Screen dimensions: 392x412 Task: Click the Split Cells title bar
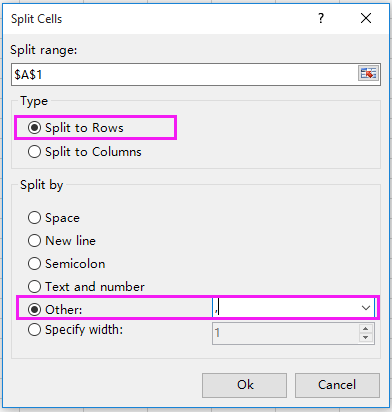click(x=160, y=19)
